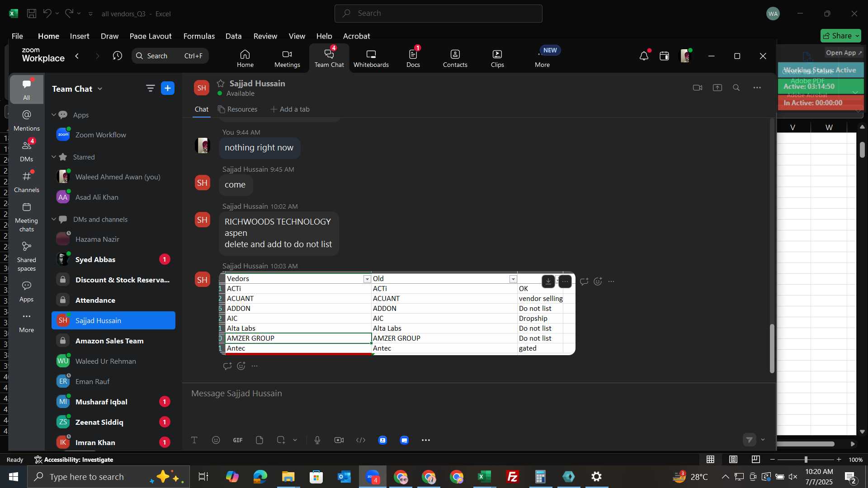Open emoji picker in message toolbar
The height and width of the screenshot is (488, 868).
coord(216,440)
